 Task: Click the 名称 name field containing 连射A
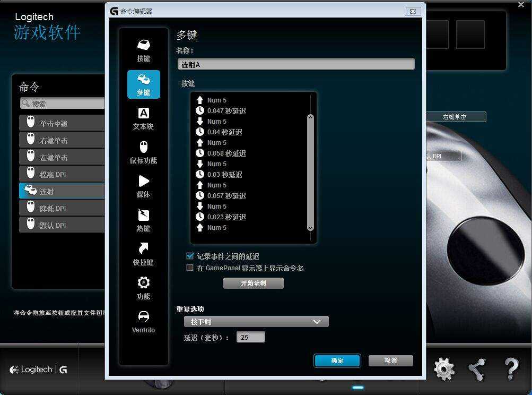pyautogui.click(x=296, y=64)
